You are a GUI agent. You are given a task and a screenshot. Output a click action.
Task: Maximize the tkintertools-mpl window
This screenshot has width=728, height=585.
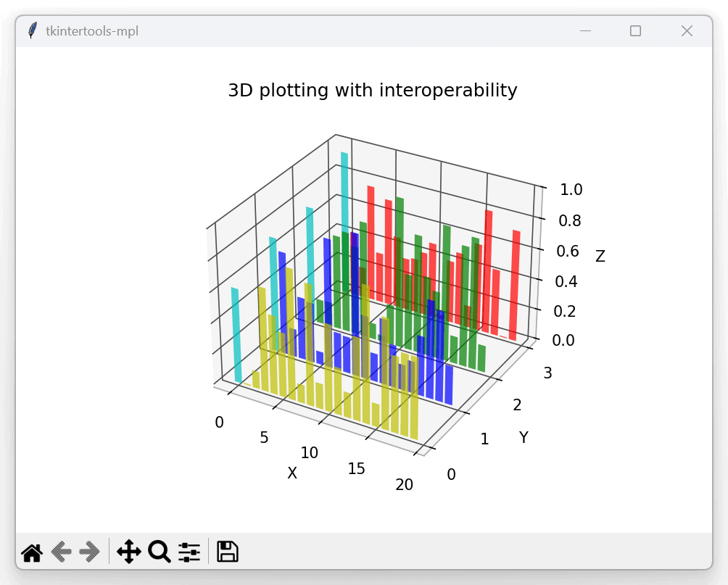coord(636,31)
